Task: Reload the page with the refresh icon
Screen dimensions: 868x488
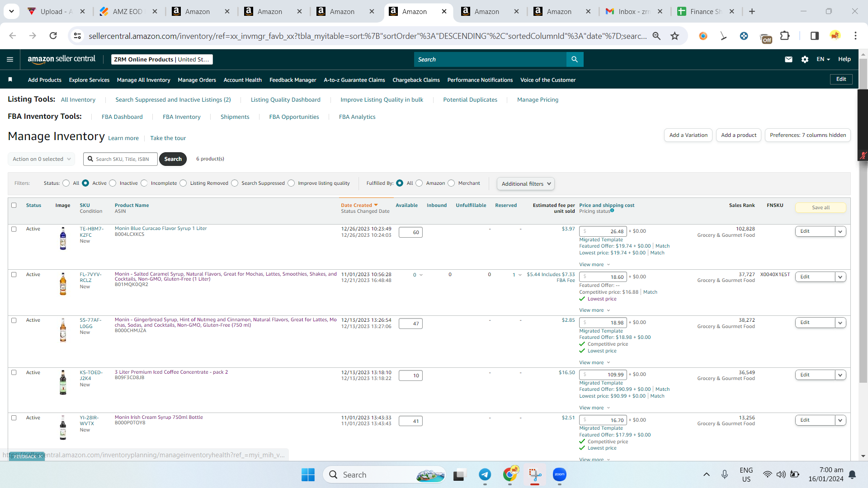Action: [x=53, y=36]
